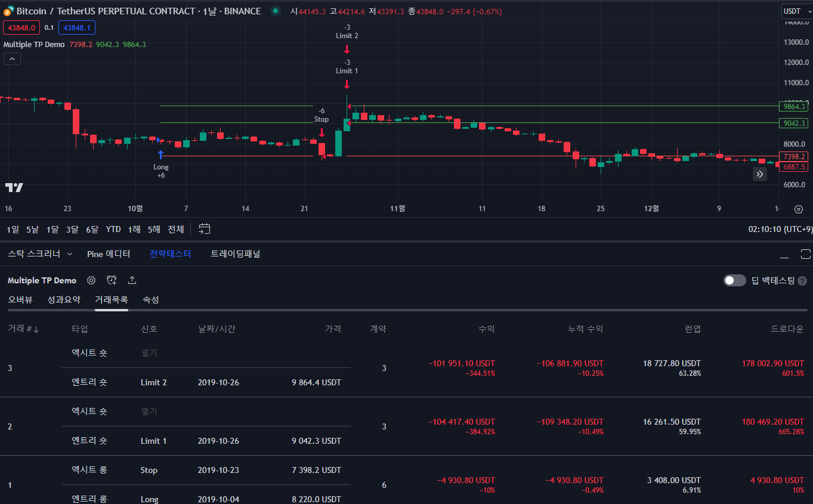
Task: Click the blue Long entry arrow on chart
Action: 160,155
